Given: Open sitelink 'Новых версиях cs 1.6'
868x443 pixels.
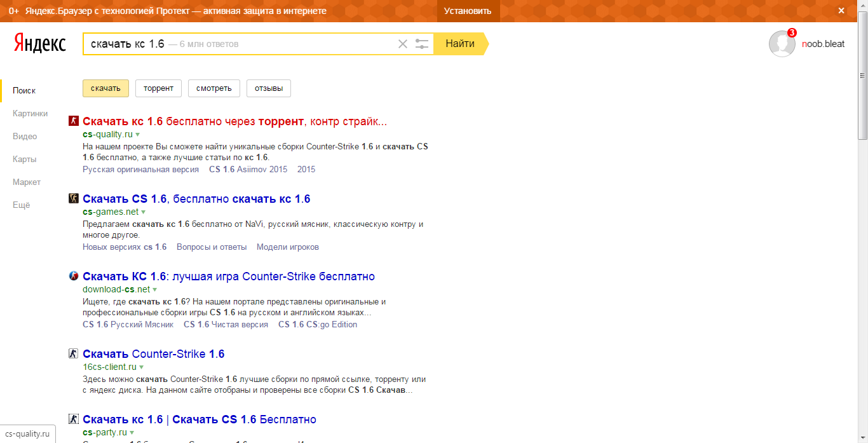Looking at the screenshot, I should 125,247.
